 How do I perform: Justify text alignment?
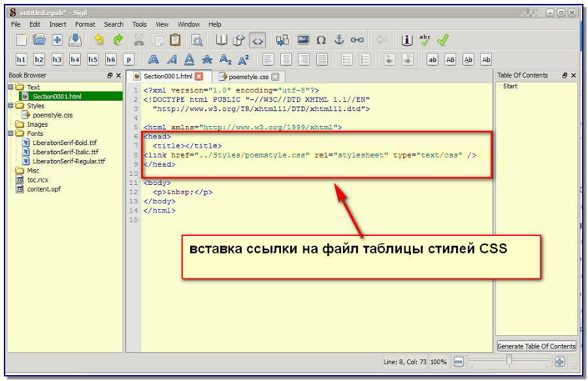[322, 59]
